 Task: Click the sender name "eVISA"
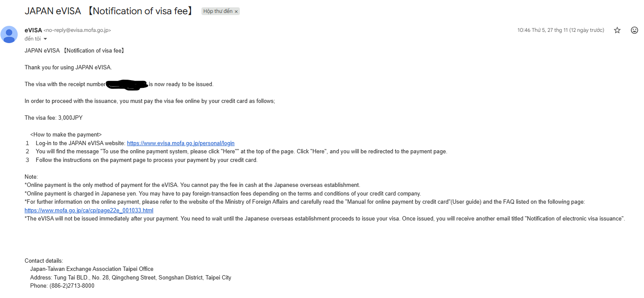click(33, 30)
